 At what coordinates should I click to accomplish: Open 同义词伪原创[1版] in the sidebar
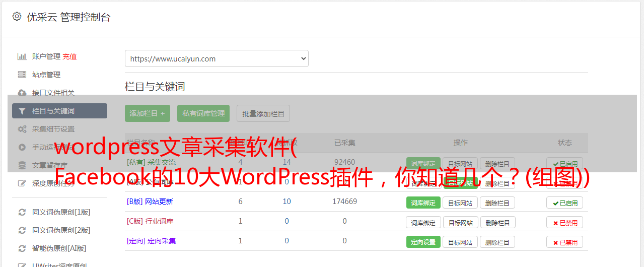pyautogui.click(x=61, y=212)
